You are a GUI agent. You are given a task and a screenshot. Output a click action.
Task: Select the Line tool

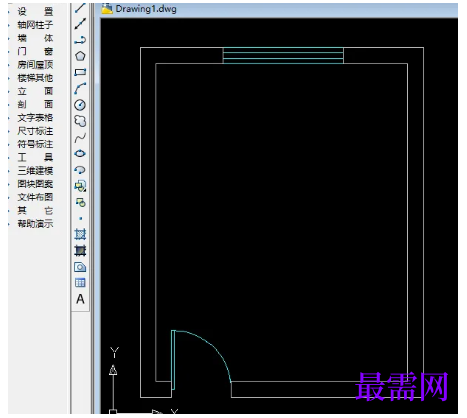point(80,7)
